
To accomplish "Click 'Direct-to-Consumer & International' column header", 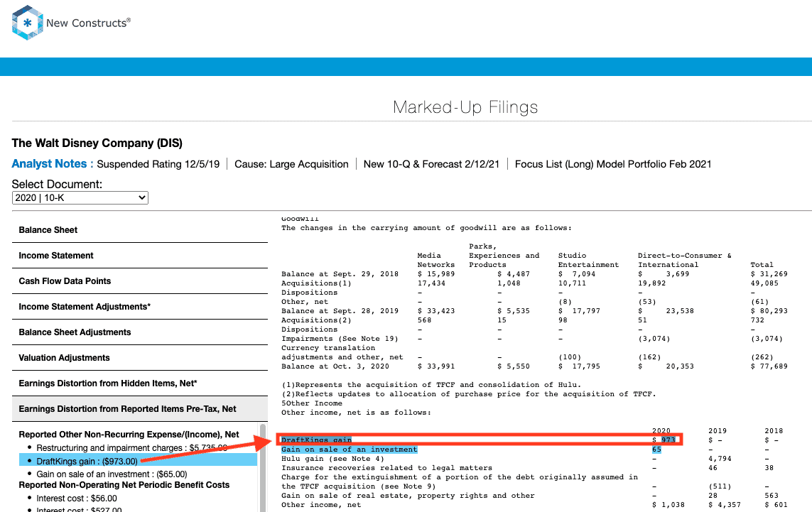I will [x=685, y=260].
